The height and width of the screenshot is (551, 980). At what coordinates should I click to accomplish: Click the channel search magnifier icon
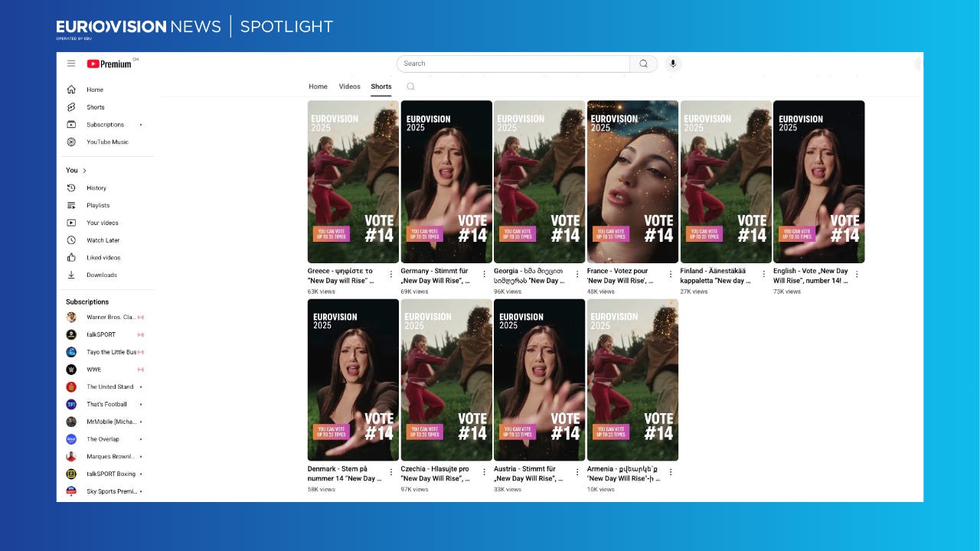click(x=411, y=86)
